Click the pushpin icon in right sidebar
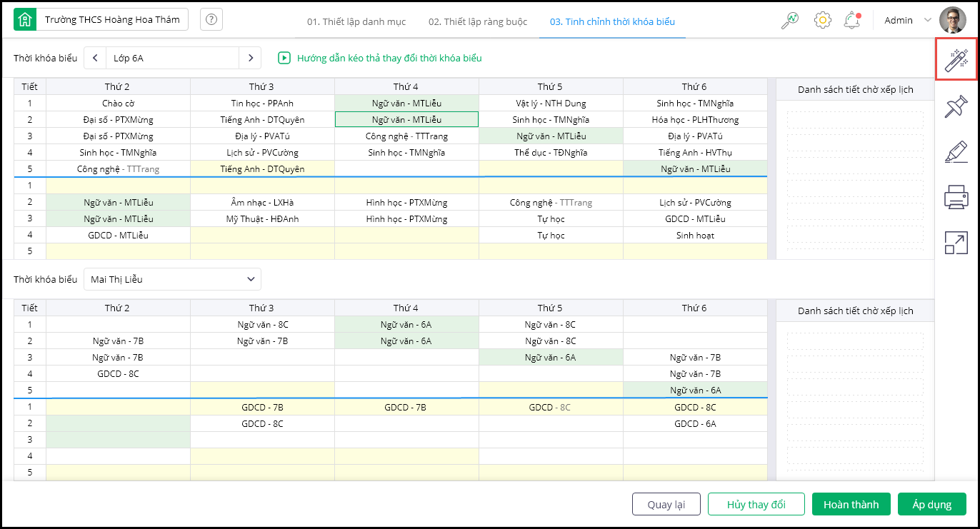980x529 pixels. (956, 106)
